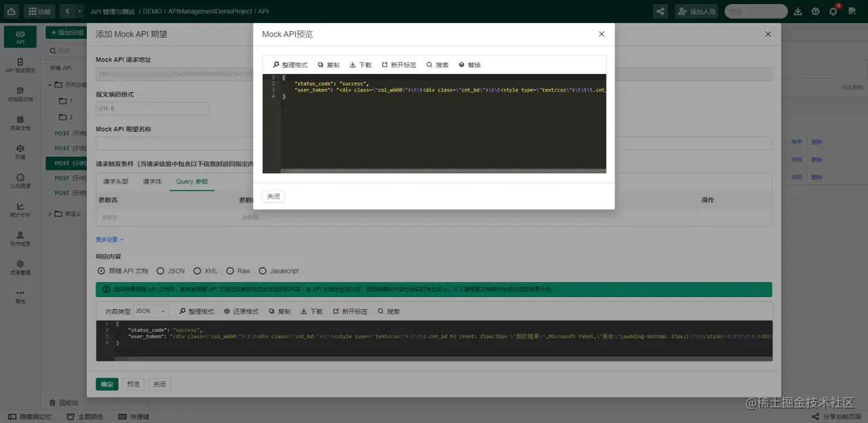Switch to the 请求头部 tab
This screenshot has height=423, width=868.
[x=116, y=182]
